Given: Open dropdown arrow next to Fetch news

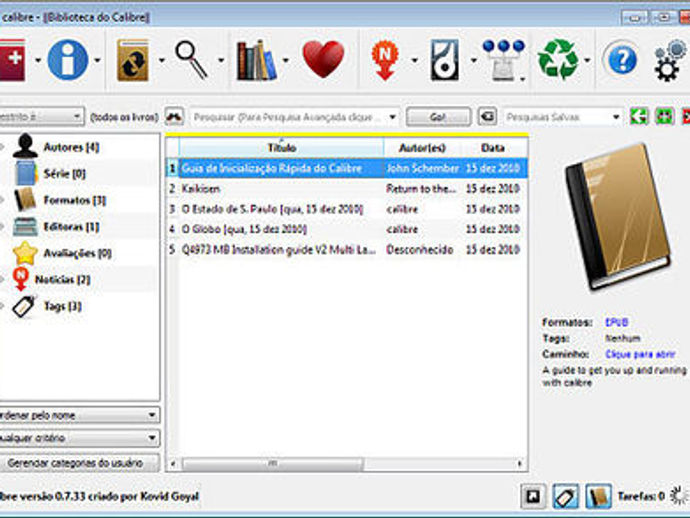Looking at the screenshot, I should (415, 60).
